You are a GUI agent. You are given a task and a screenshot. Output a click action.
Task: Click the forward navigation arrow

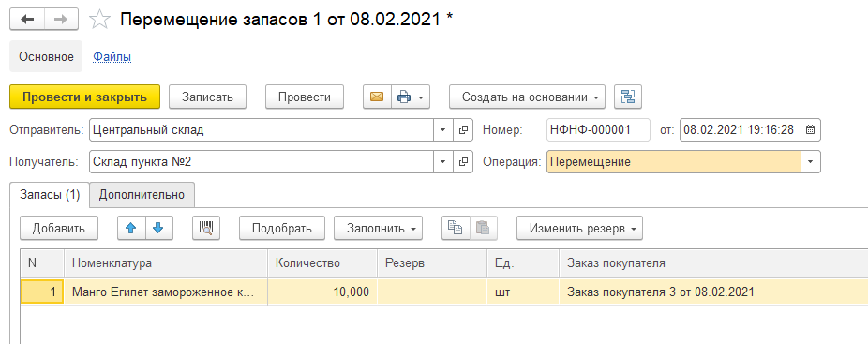coord(61,20)
